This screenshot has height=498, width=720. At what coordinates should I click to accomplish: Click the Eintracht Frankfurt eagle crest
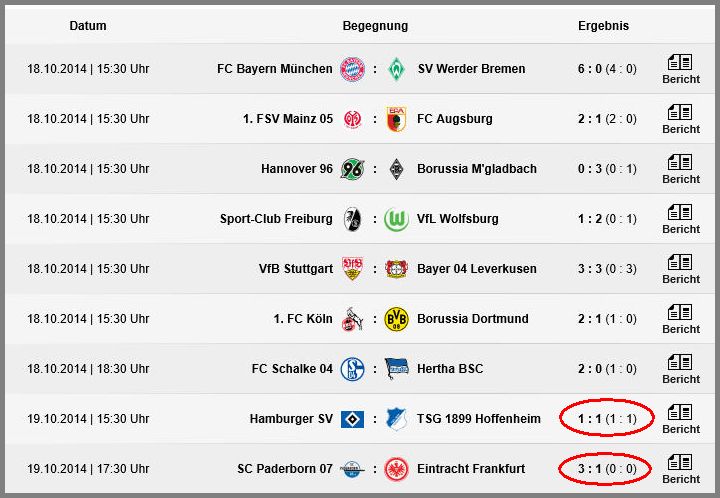pyautogui.click(x=396, y=469)
